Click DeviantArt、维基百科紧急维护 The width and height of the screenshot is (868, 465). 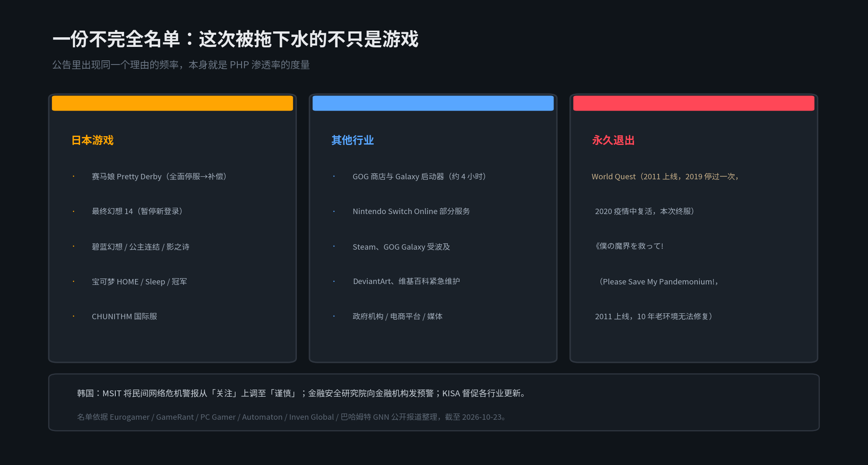click(x=406, y=281)
